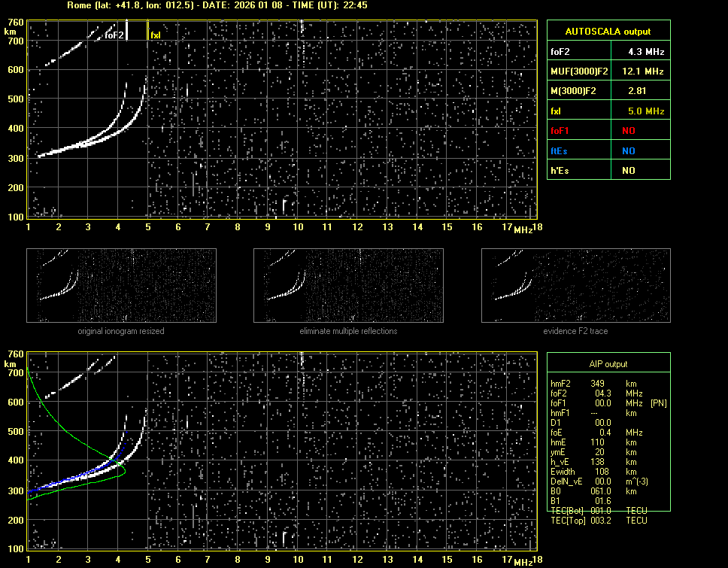This screenshot has height=568, width=728.
Task: Click the AUTOSCALA output header
Action: (x=608, y=32)
